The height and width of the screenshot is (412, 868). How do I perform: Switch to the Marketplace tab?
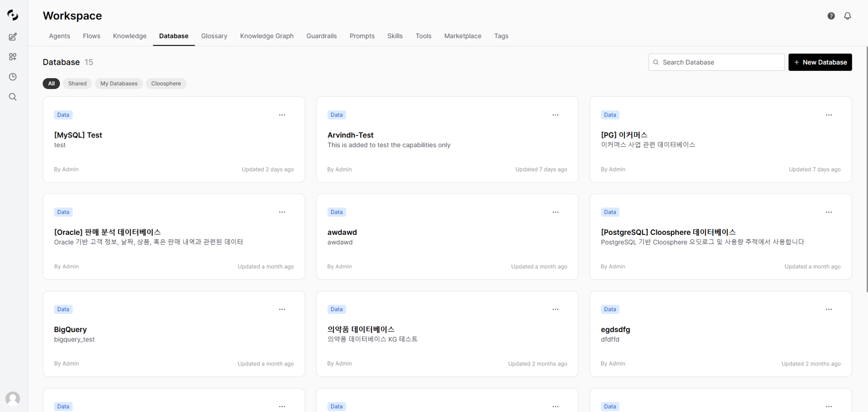click(x=463, y=36)
